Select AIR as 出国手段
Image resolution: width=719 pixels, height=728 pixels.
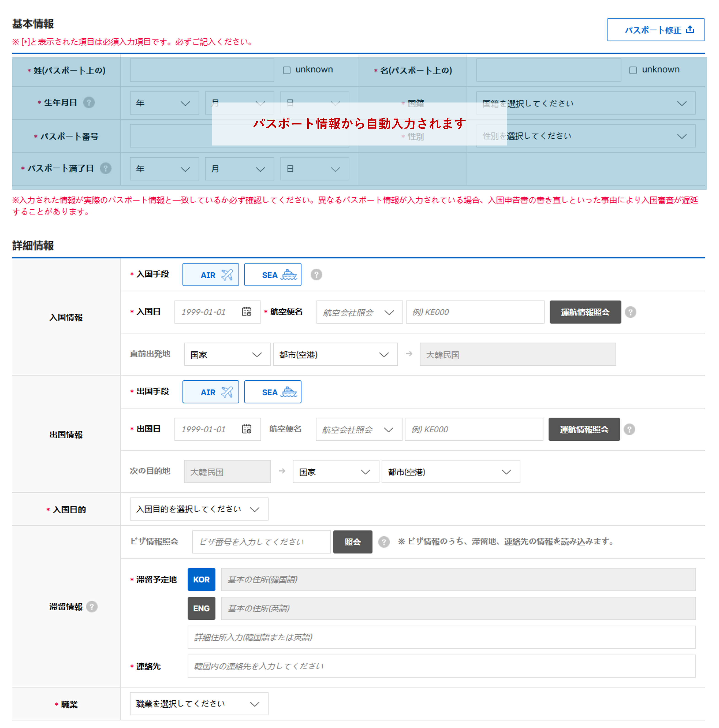(211, 392)
